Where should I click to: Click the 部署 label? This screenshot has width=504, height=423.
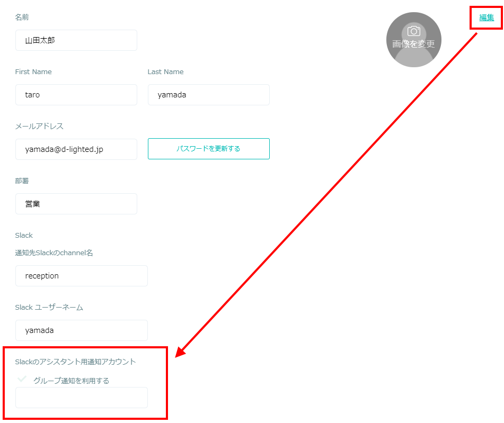coord(22,181)
